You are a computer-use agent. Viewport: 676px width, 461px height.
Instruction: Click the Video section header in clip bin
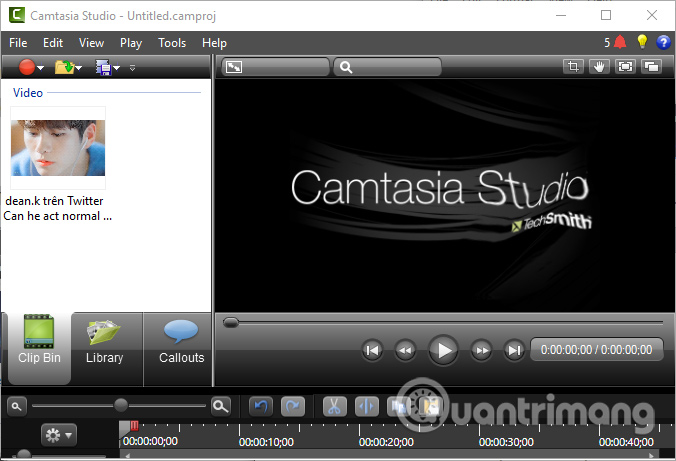[x=28, y=93]
